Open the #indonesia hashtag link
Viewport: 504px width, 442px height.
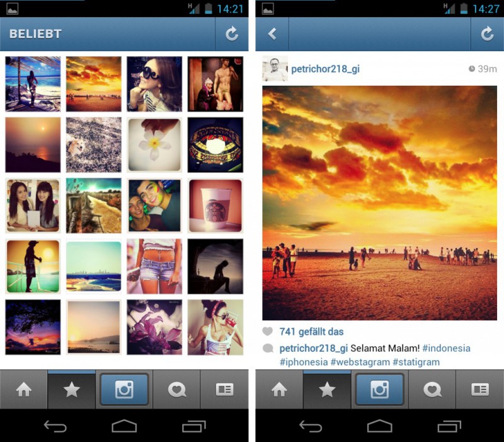click(x=446, y=348)
